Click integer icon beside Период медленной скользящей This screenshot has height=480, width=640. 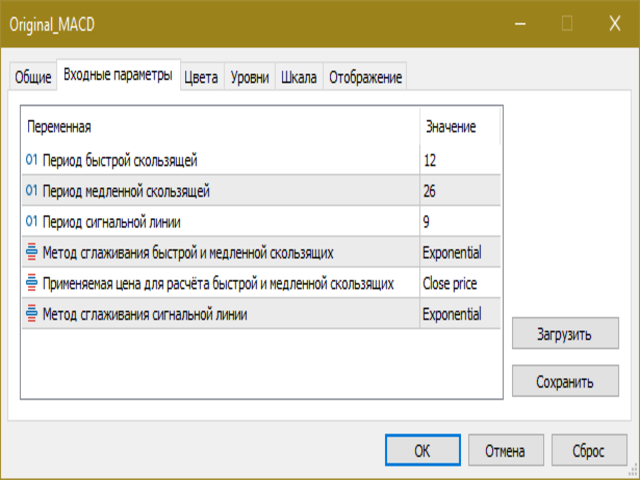click(x=31, y=190)
